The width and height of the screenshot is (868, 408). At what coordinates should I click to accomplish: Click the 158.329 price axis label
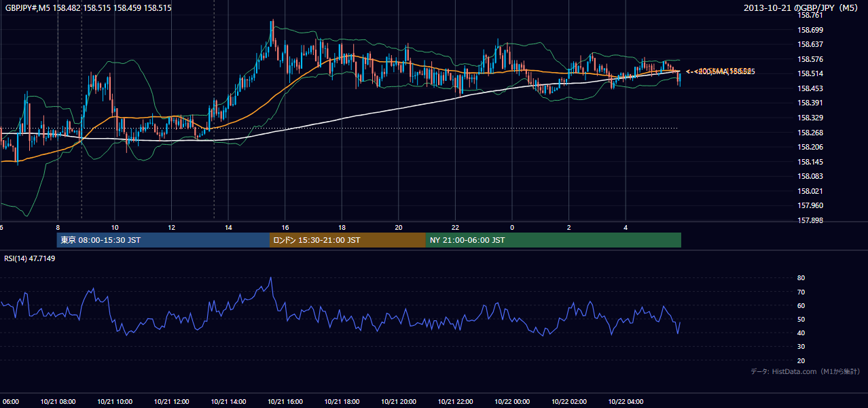(810, 118)
